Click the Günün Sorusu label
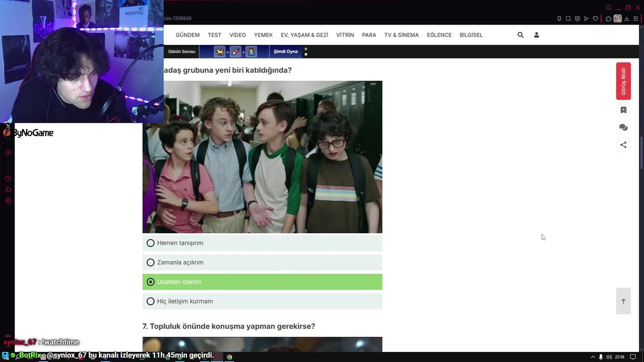 point(182,52)
